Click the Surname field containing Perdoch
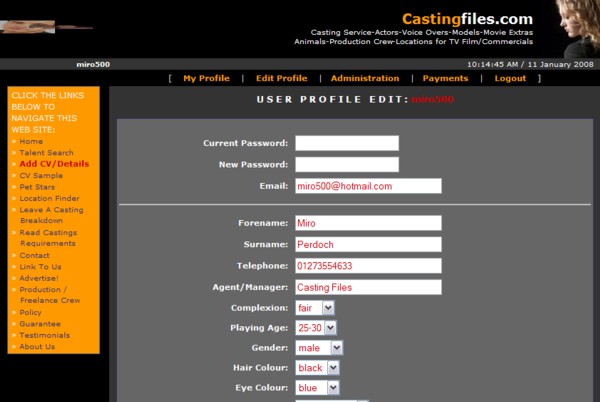600x402 pixels. tap(368, 244)
